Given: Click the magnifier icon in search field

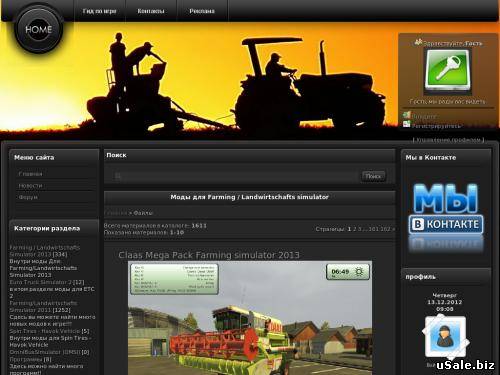Looking at the screenshot, I should [x=117, y=176].
